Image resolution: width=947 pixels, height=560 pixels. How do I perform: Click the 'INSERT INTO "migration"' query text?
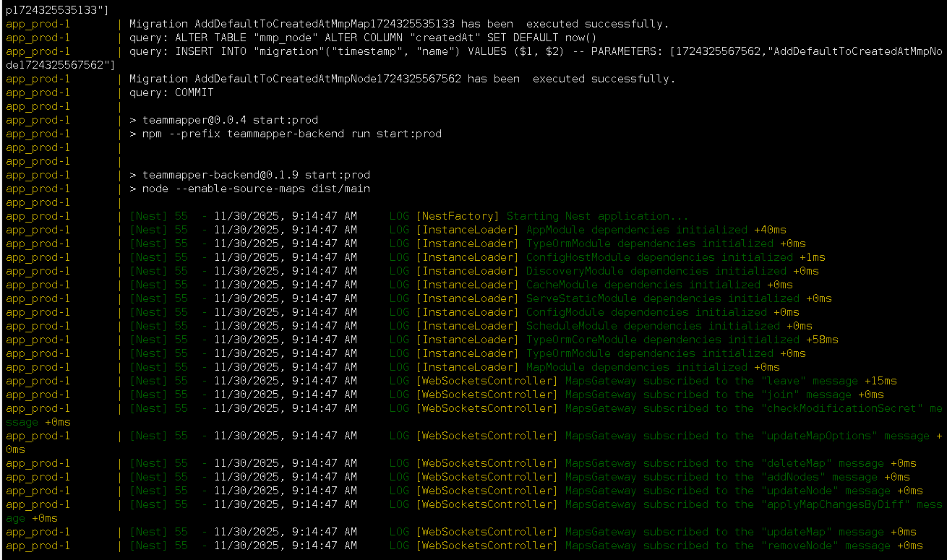[247, 51]
